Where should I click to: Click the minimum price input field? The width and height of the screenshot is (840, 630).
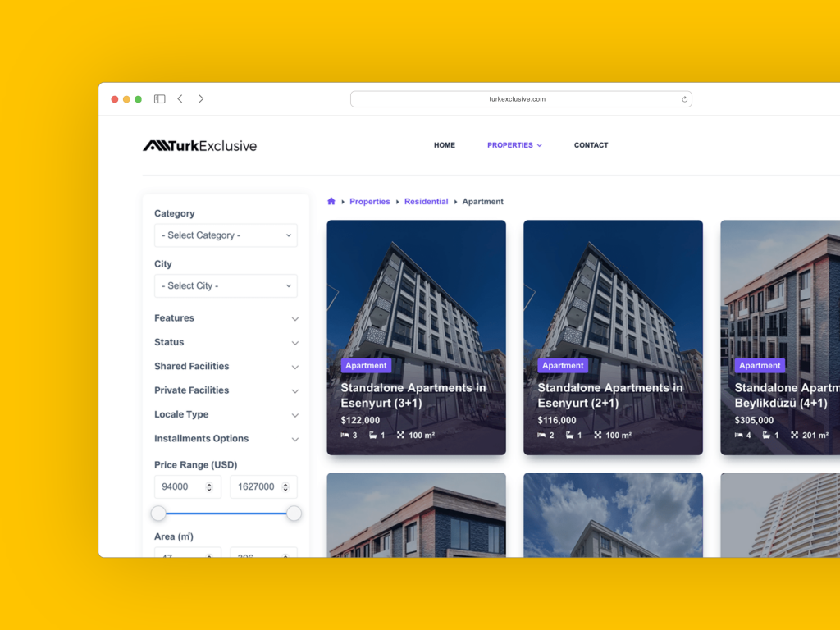[182, 487]
